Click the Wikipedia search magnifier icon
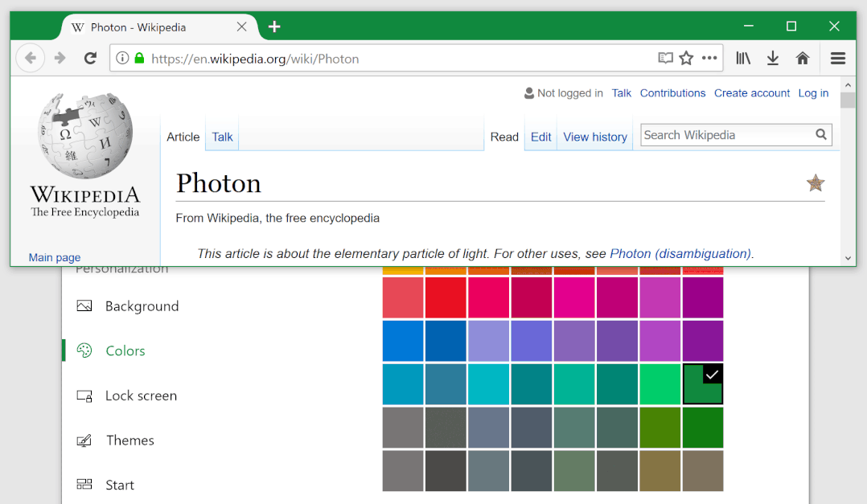This screenshot has height=504, width=867. click(821, 135)
